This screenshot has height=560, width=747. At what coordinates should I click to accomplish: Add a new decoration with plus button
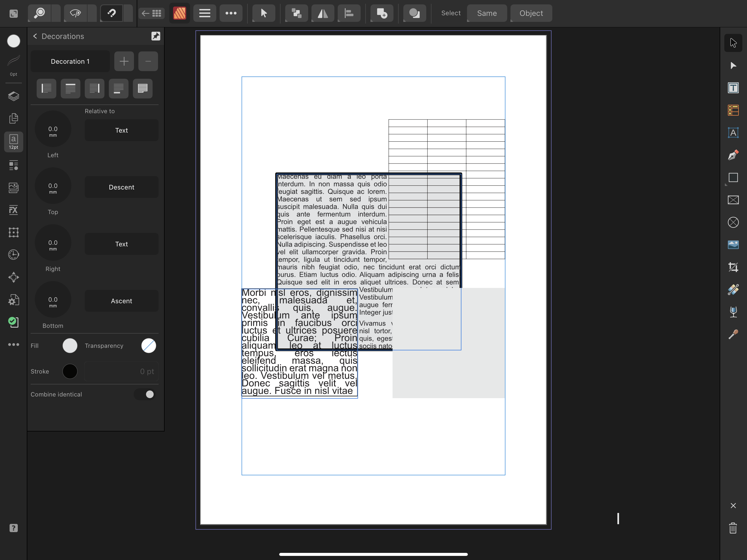(x=124, y=61)
